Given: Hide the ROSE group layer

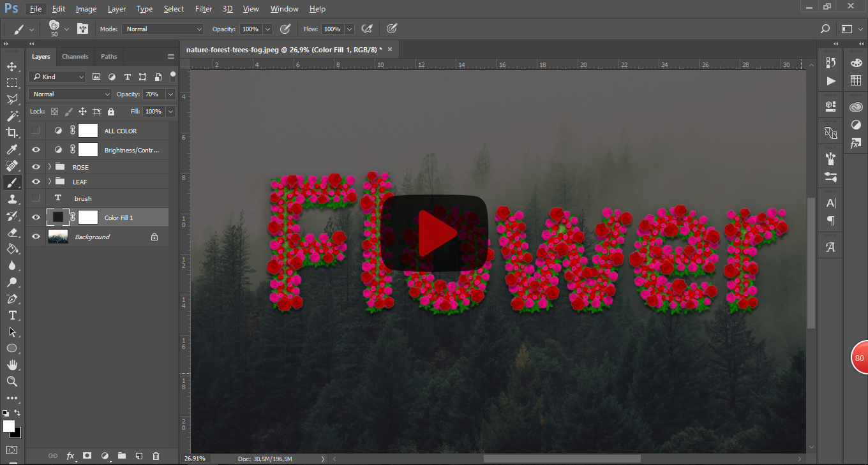Looking at the screenshot, I should pyautogui.click(x=36, y=167).
